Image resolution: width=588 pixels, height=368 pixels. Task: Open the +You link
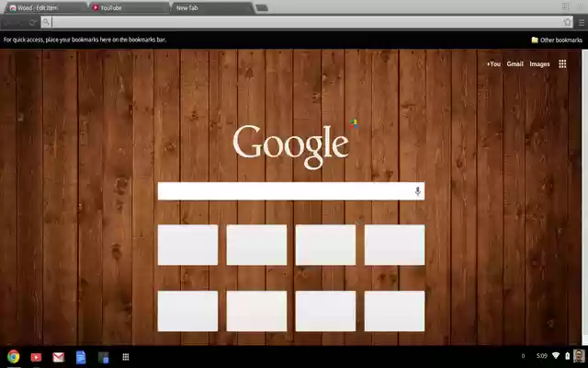point(493,63)
